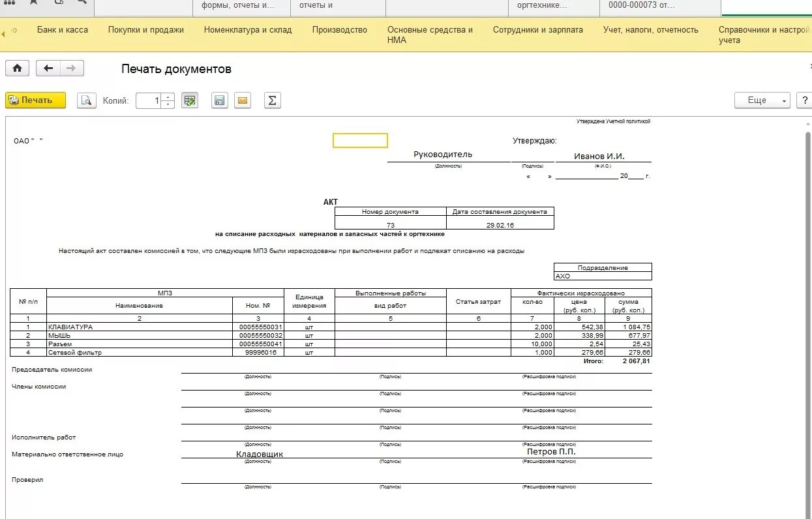Open Основные средства и НМА section
This screenshot has width=812, height=519.
coord(430,35)
